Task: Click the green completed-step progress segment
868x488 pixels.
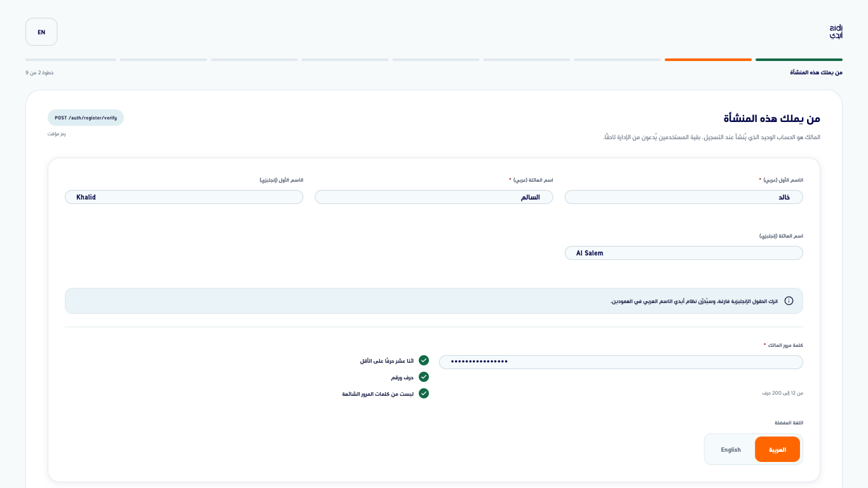Action: pyautogui.click(x=799, y=60)
